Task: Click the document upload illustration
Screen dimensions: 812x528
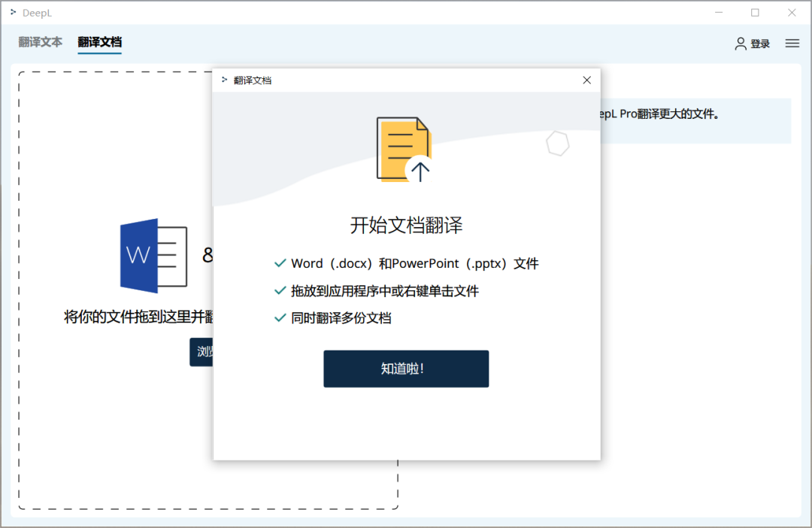Action: pyautogui.click(x=404, y=150)
